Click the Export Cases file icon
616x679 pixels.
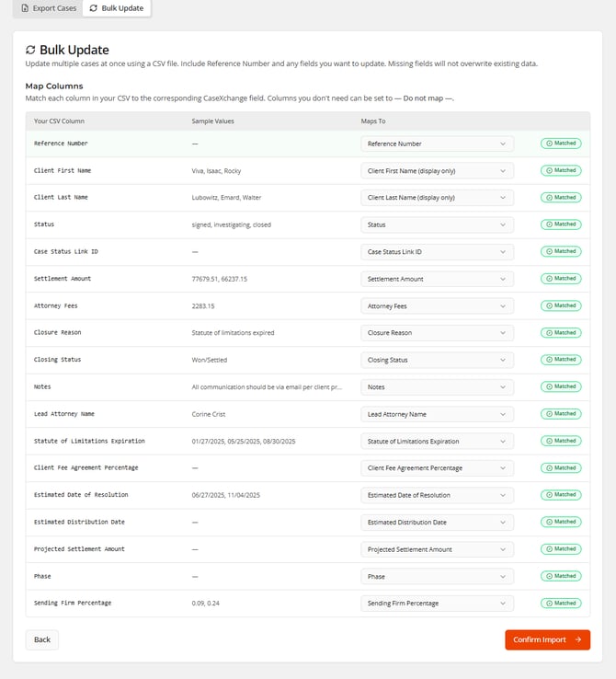pyautogui.click(x=25, y=8)
